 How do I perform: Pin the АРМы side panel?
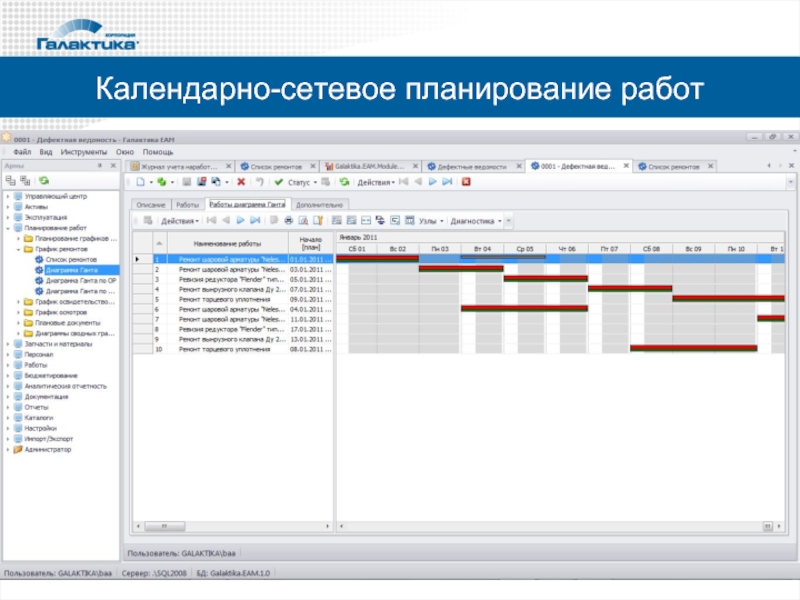coord(99,166)
